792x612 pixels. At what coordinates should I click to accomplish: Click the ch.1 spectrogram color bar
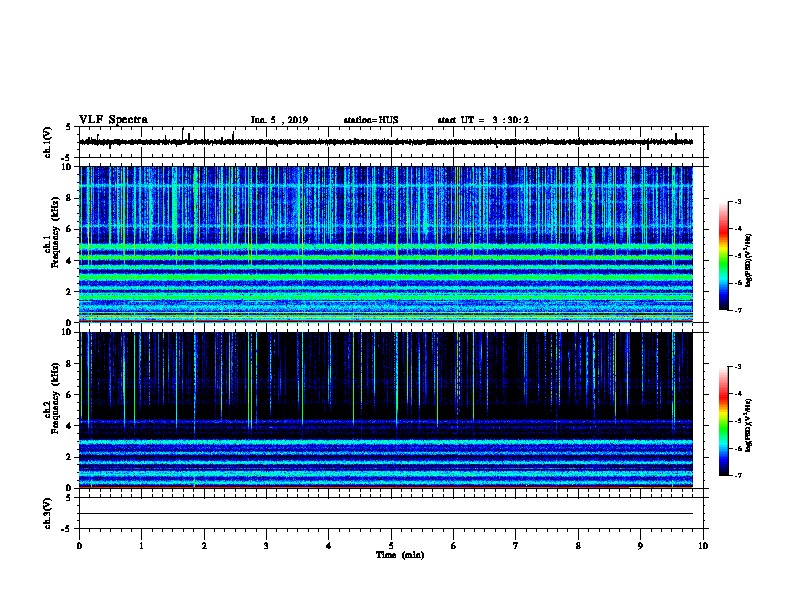[x=723, y=256]
